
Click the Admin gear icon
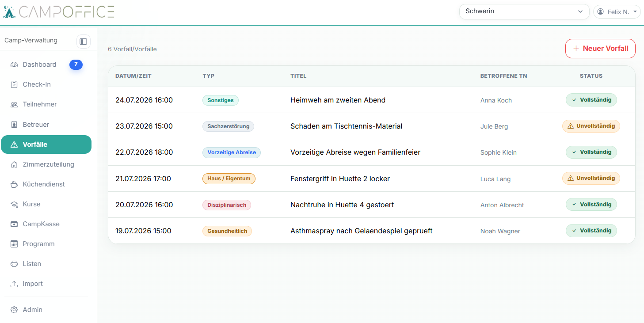[14, 310]
